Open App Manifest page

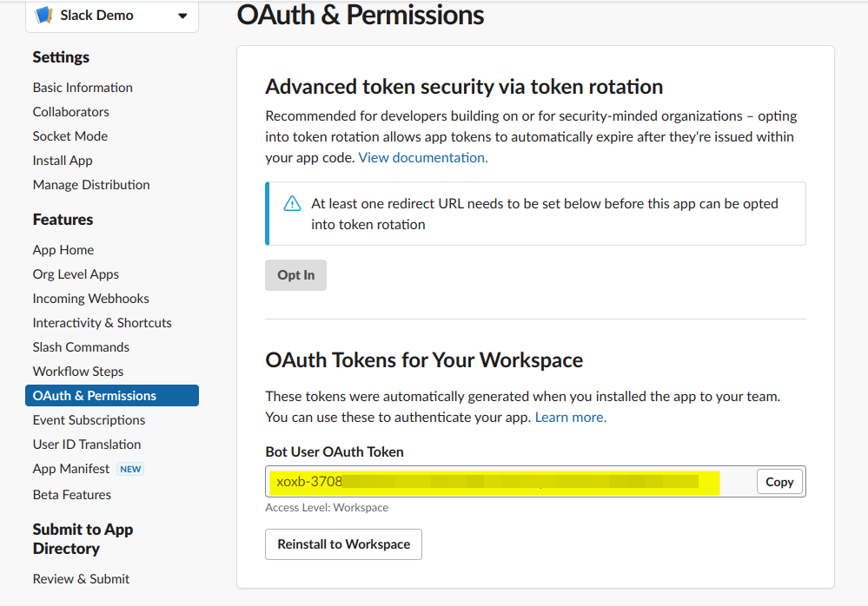pos(71,469)
